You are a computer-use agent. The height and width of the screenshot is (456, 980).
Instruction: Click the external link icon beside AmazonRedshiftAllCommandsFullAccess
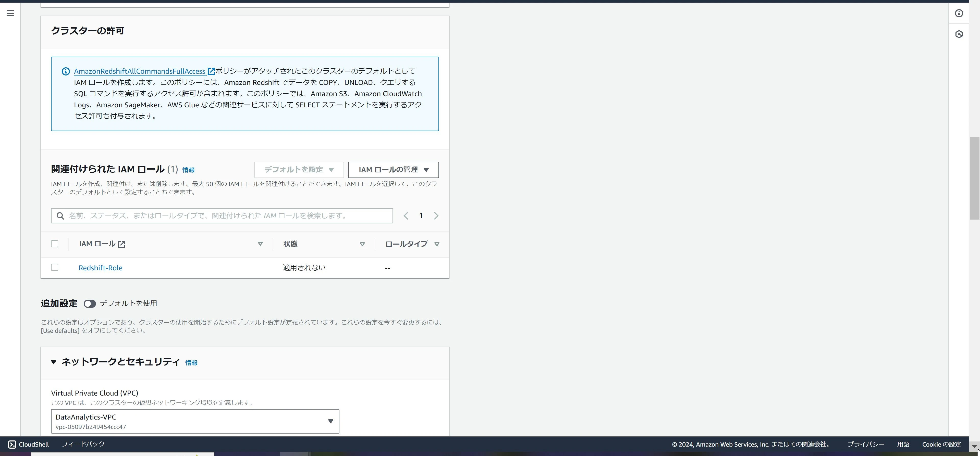211,71
